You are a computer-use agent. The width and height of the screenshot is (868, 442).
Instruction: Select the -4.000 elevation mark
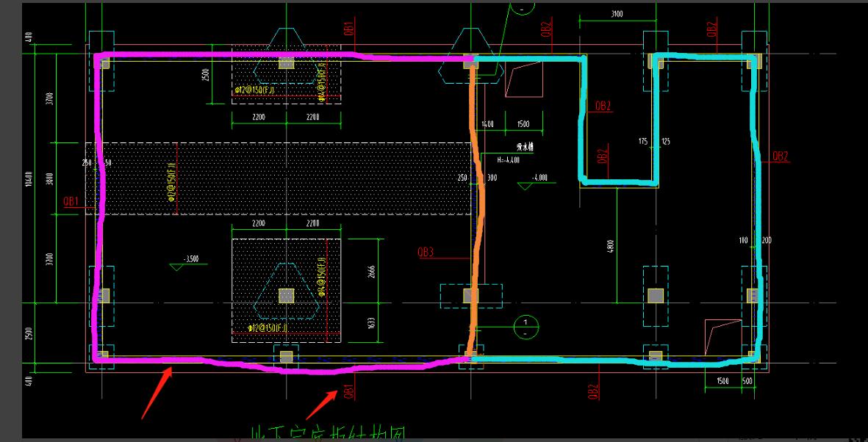[x=539, y=178]
